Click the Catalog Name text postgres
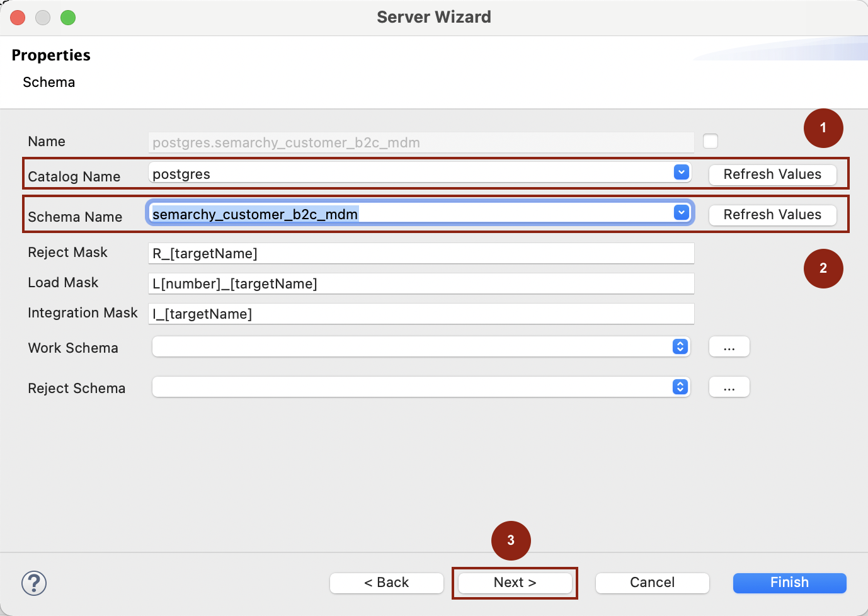This screenshot has width=868, height=616. [181, 174]
